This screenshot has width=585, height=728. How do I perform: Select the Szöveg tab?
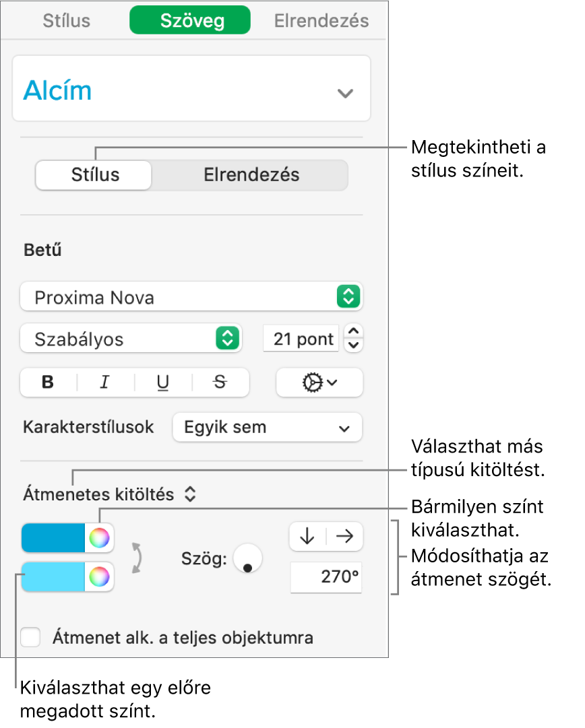click(189, 20)
